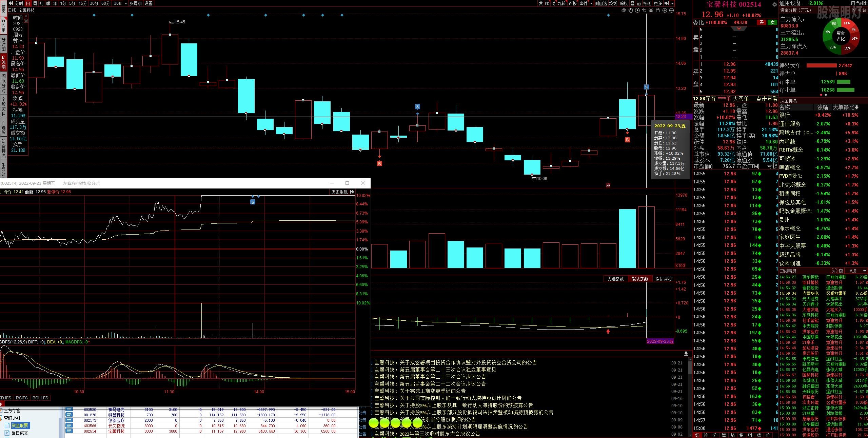The width and height of the screenshot is (868, 438).
Task: Open the 财 tab at the bottom of the trade list
Action: (750, 435)
